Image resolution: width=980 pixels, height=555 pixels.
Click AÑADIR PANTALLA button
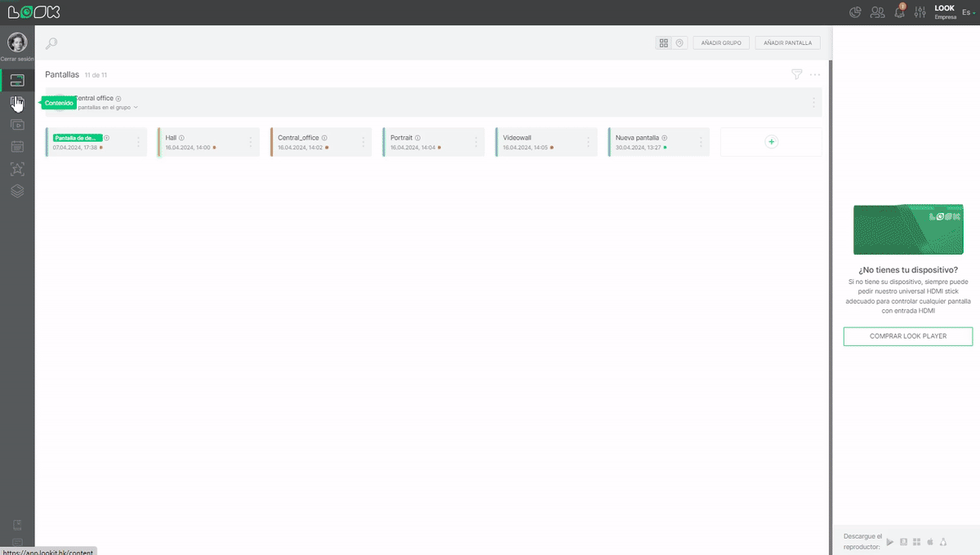[788, 42]
